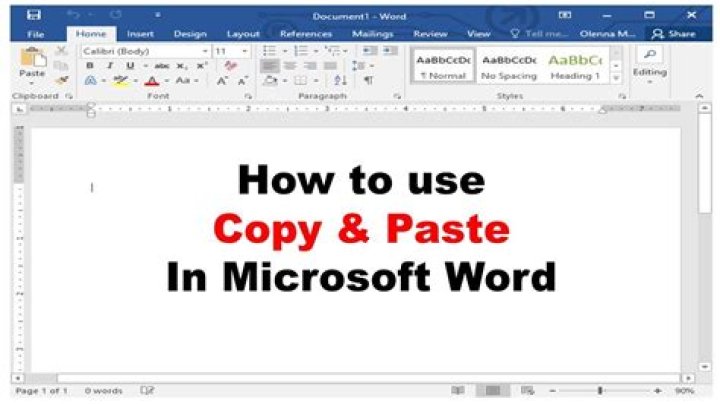Image resolution: width=720 pixels, height=404 pixels.
Task: Apply yellow text highlight color
Action: [121, 81]
